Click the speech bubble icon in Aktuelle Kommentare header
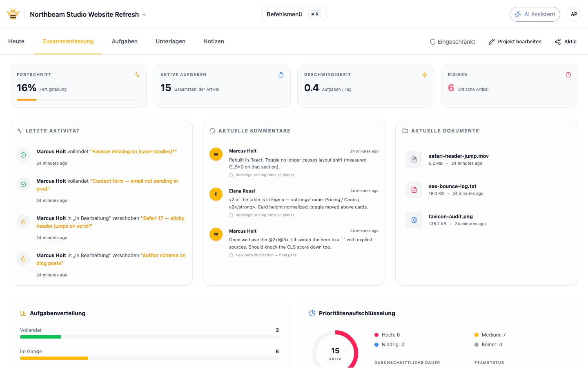This screenshot has height=368, width=588. 212,130
